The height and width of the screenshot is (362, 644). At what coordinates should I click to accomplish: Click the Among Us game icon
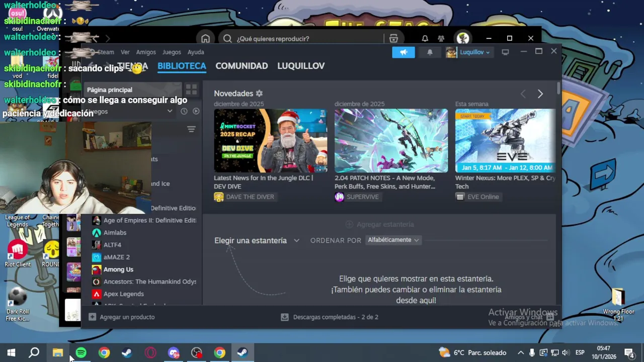(x=96, y=269)
